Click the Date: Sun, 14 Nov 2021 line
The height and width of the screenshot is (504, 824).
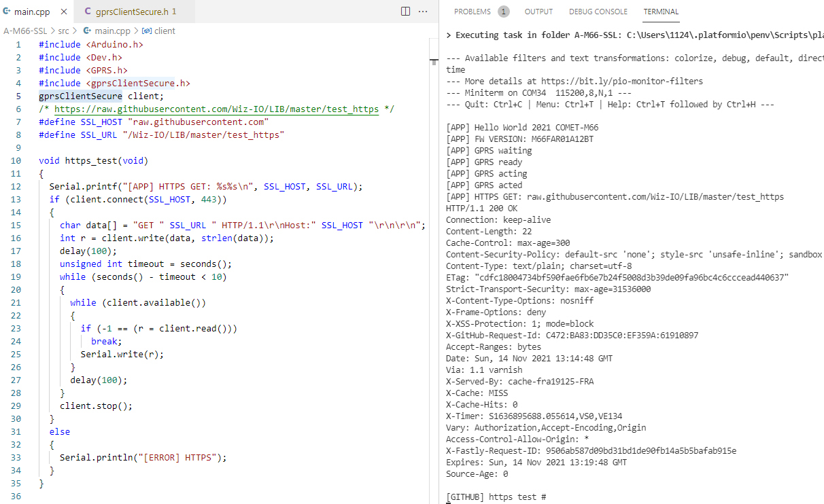529,359
